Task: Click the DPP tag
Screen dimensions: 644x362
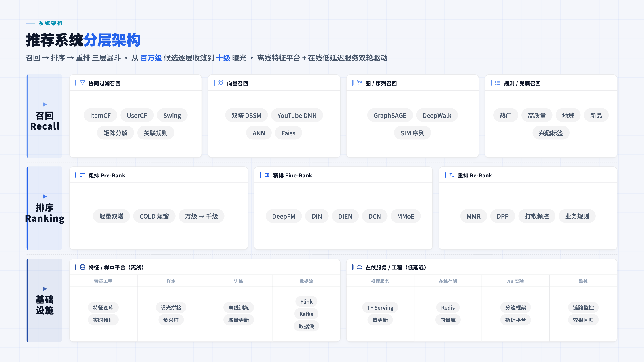Action: 503,216
